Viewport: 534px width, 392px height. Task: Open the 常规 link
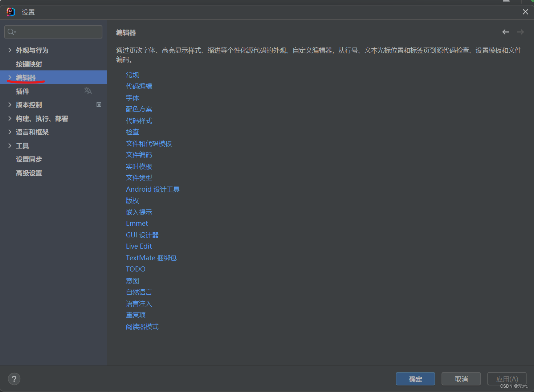[133, 75]
